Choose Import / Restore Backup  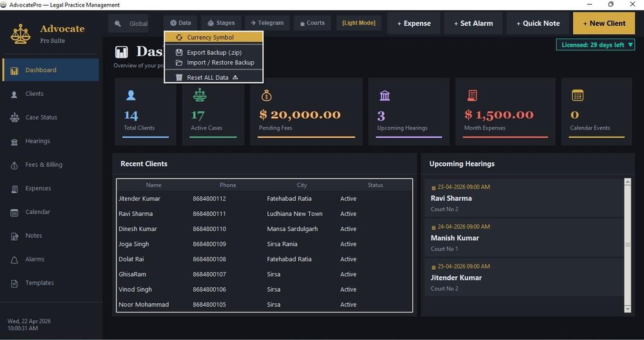214,63
